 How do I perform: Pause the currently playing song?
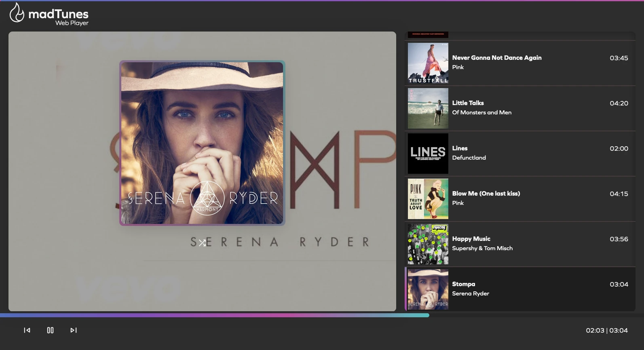[x=50, y=330]
